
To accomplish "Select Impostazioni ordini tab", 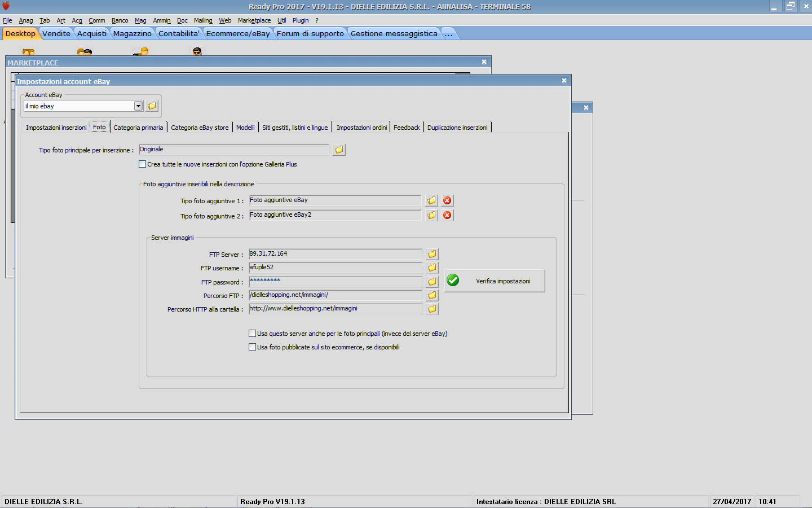I will (x=362, y=128).
